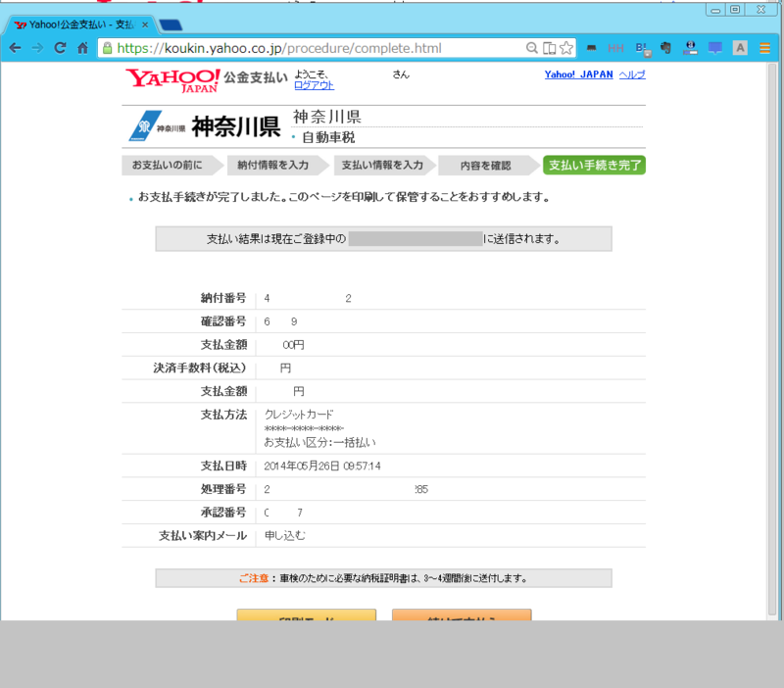Click the black memory chip extension icon
784x688 pixels.
point(592,48)
